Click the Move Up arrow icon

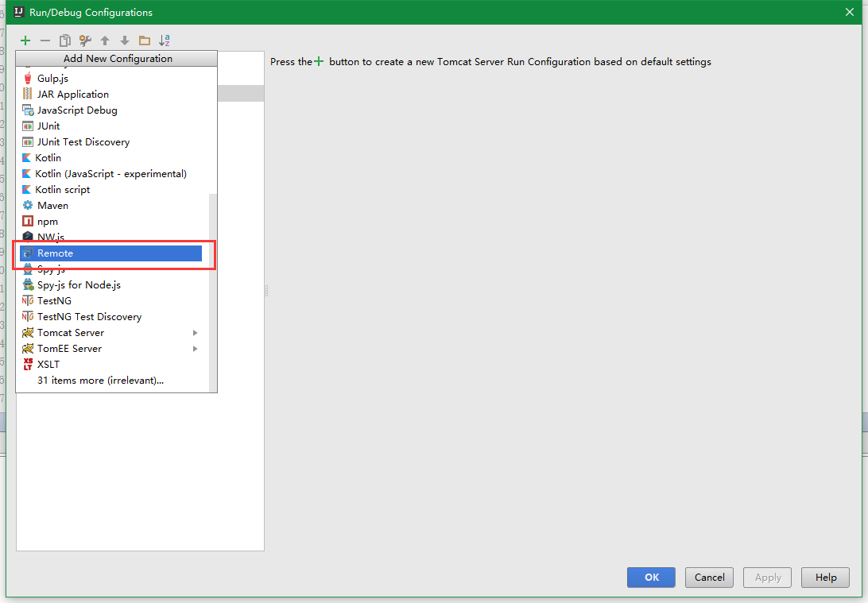pyautogui.click(x=105, y=41)
